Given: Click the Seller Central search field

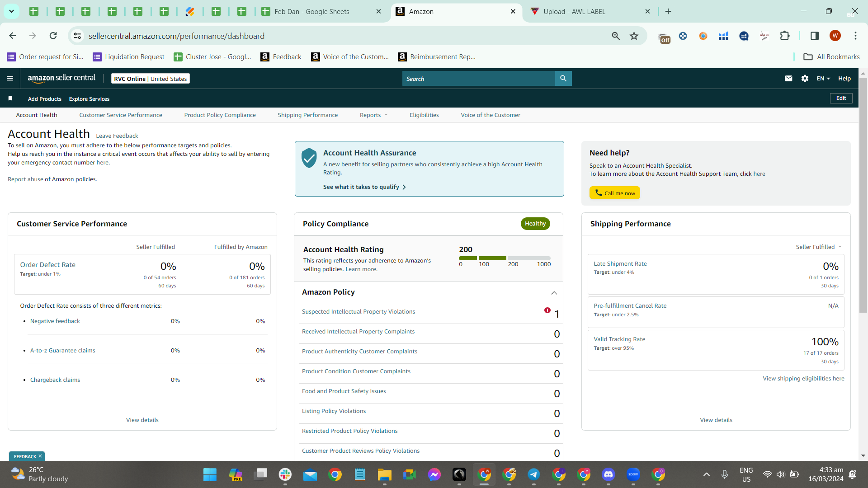Looking at the screenshot, I should [479, 79].
